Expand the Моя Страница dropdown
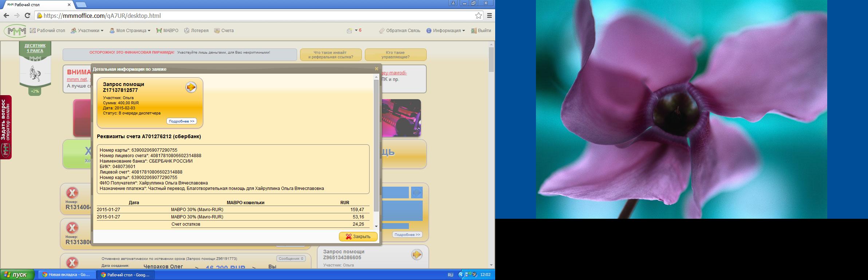The height and width of the screenshot is (280, 868). pos(130,31)
